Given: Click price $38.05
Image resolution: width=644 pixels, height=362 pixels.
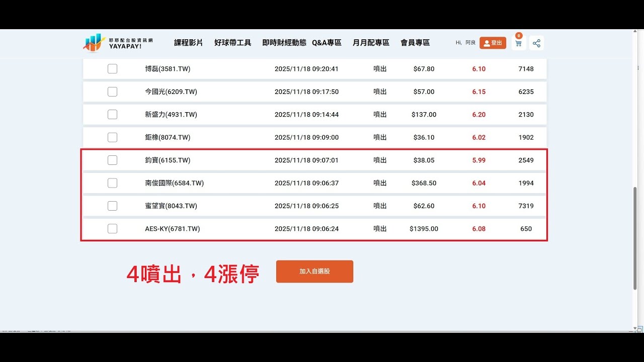Looking at the screenshot, I should pos(424,160).
